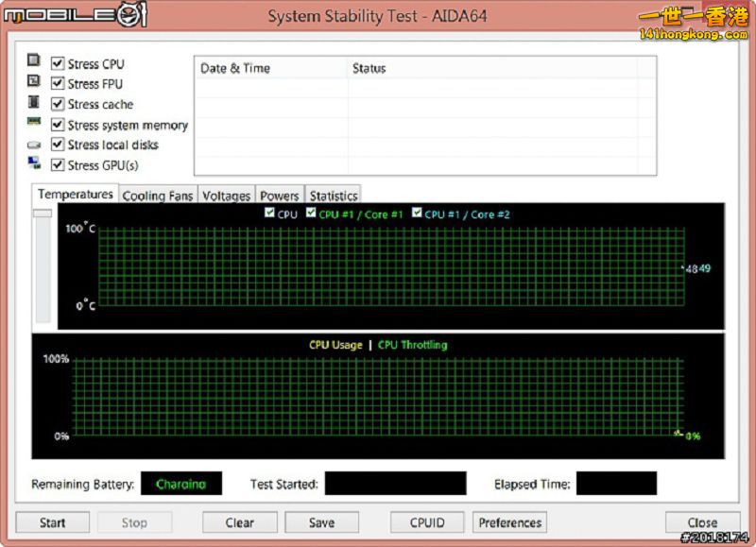Select the Statistics tab
The height and width of the screenshot is (547, 756).
point(334,196)
